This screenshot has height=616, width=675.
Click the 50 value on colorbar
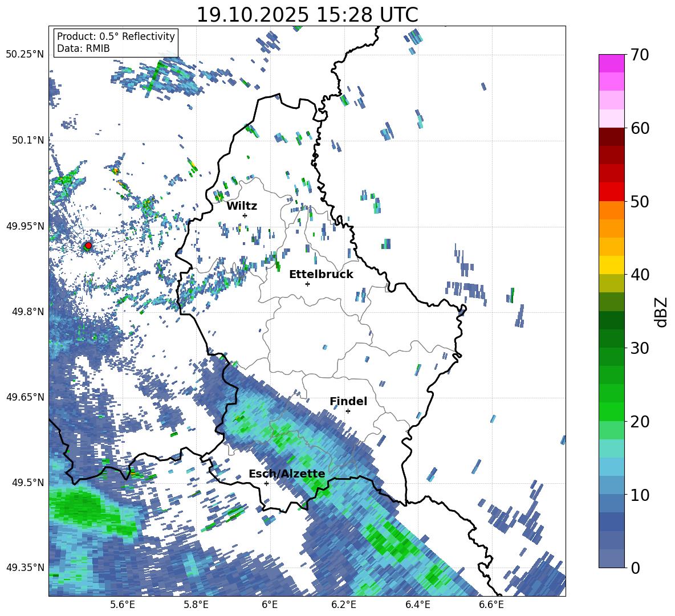click(x=640, y=201)
